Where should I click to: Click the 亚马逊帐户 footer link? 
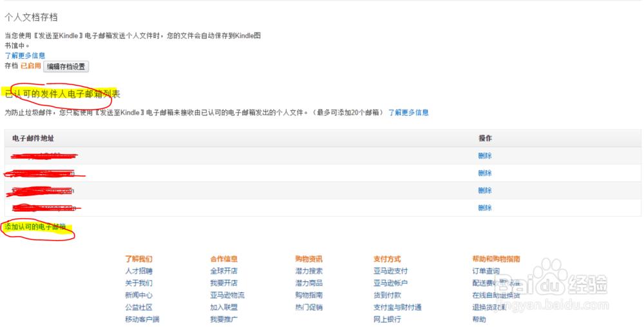(391, 283)
